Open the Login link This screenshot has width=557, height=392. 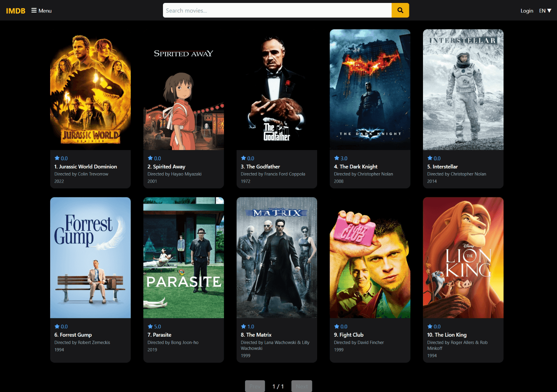(527, 11)
